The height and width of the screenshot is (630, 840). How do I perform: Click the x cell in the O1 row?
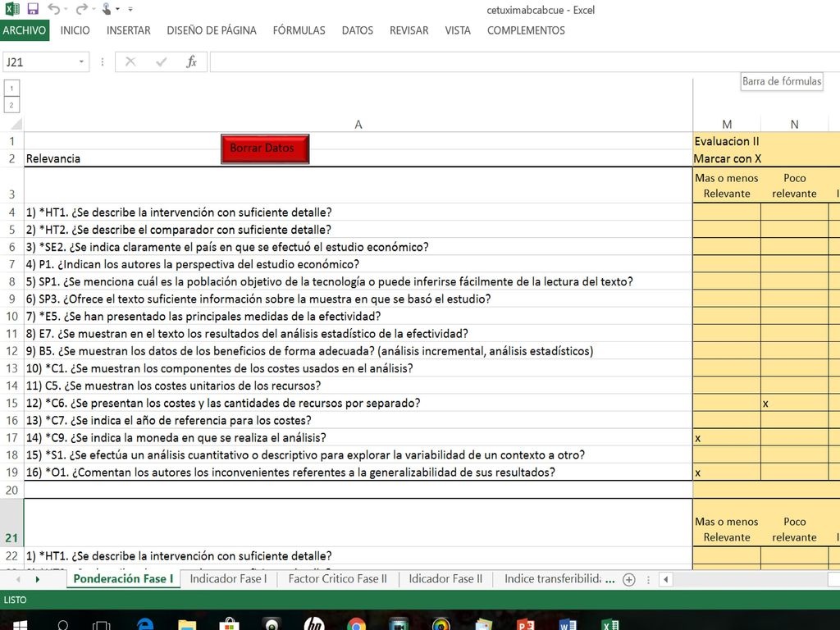point(727,472)
